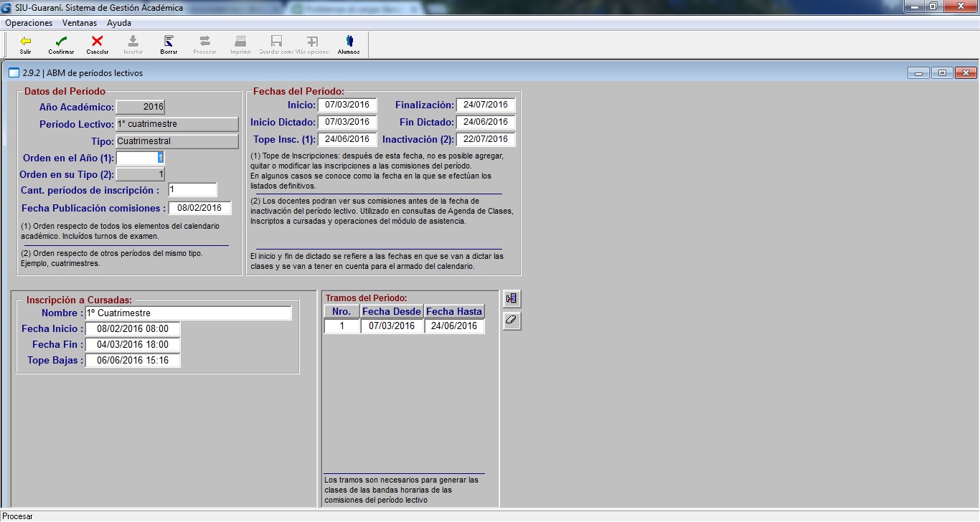
Task: Click the Orden en su Tipo field
Action: 141,174
